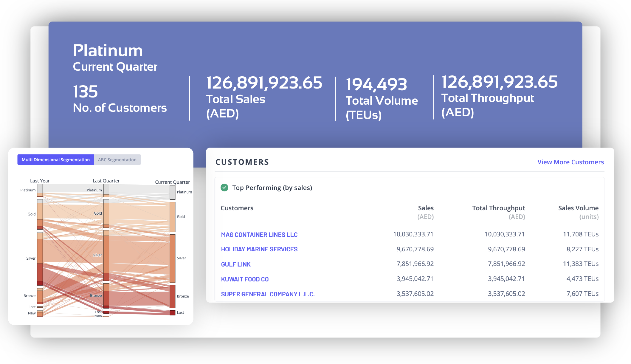Click Current Quarter Silver segment bar
The width and height of the screenshot is (631, 364).
coord(172,258)
